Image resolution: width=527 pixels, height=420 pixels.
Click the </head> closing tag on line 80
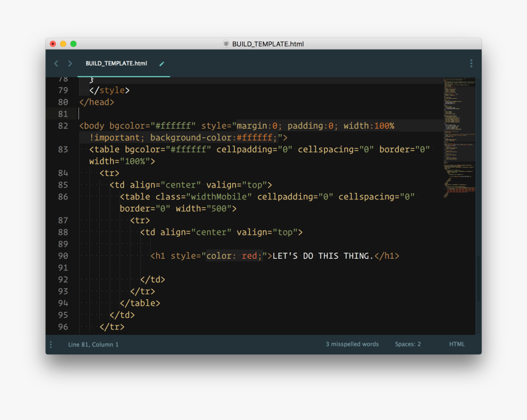[x=96, y=102]
